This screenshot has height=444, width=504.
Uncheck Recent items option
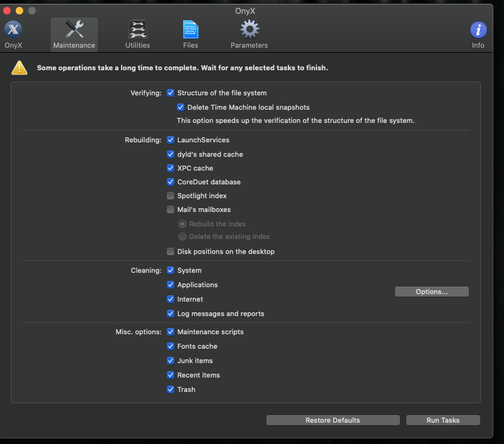pos(171,375)
